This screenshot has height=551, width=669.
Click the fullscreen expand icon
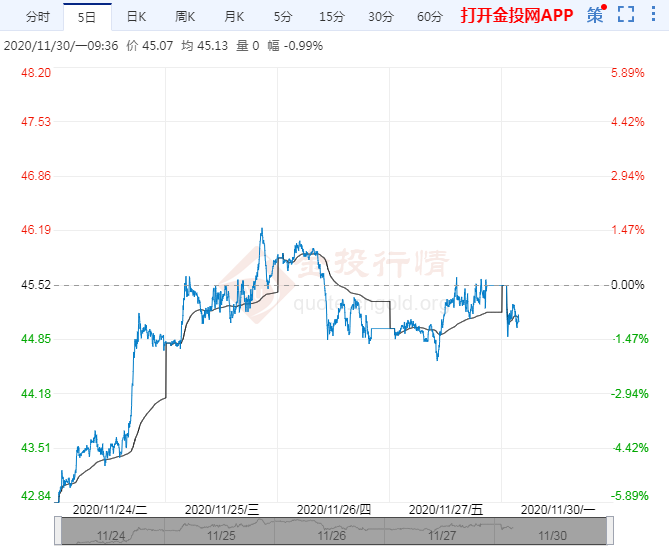pyautogui.click(x=626, y=15)
